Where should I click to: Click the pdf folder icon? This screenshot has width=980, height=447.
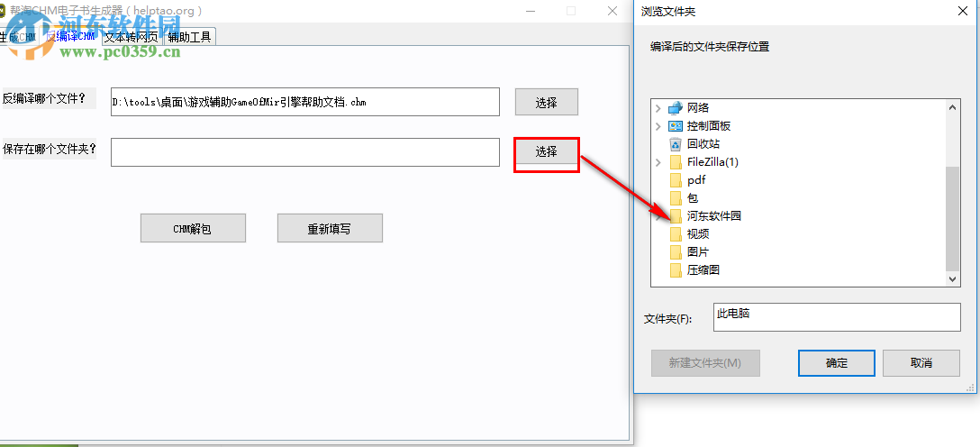point(675,180)
